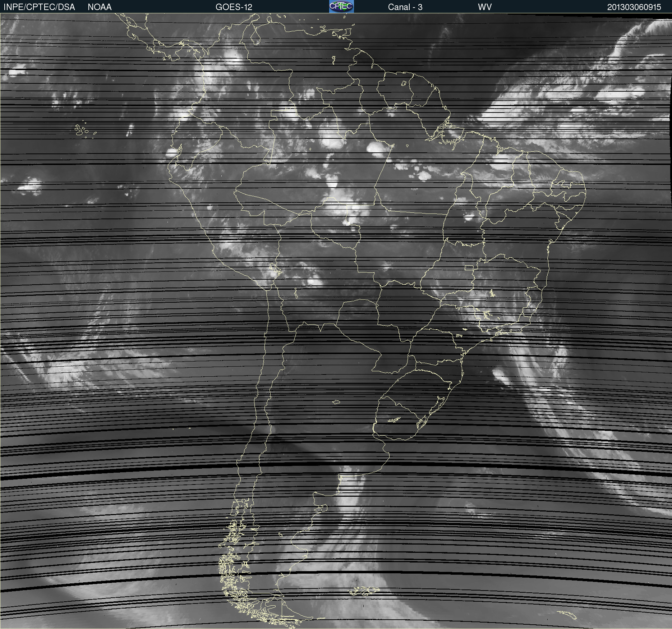Click the Mar Chiquita lake outline in Argentina
This screenshot has height=629, width=672.
(336, 402)
